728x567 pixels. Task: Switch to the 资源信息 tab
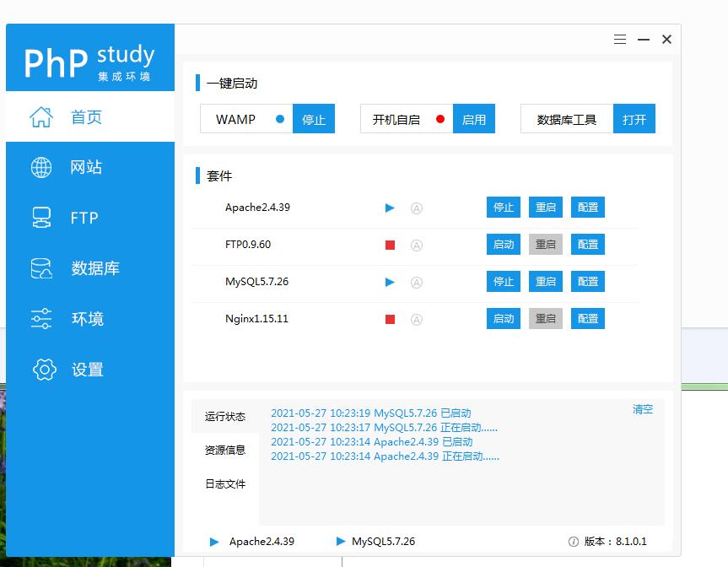225,451
